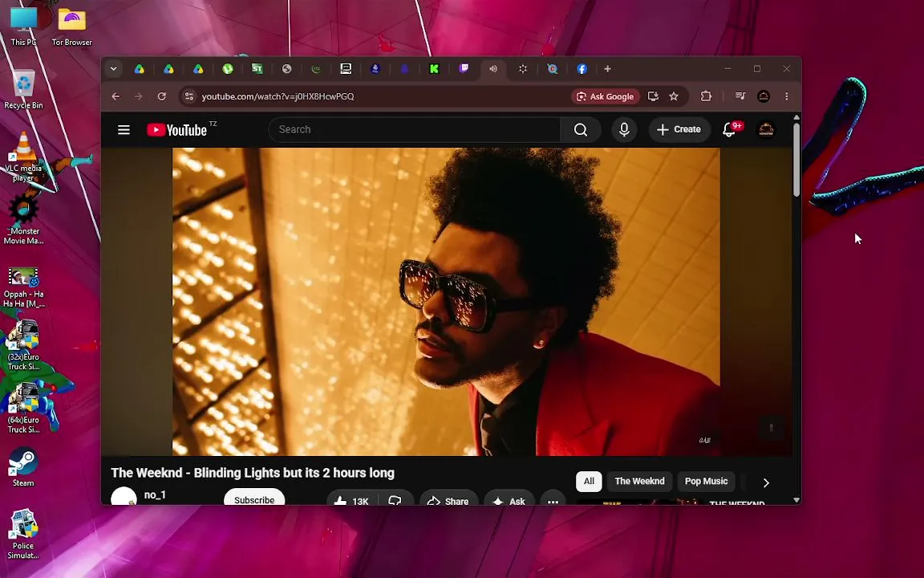Open the Oppah - Ha Ha Ha video file
The height and width of the screenshot is (578, 924).
tap(23, 288)
